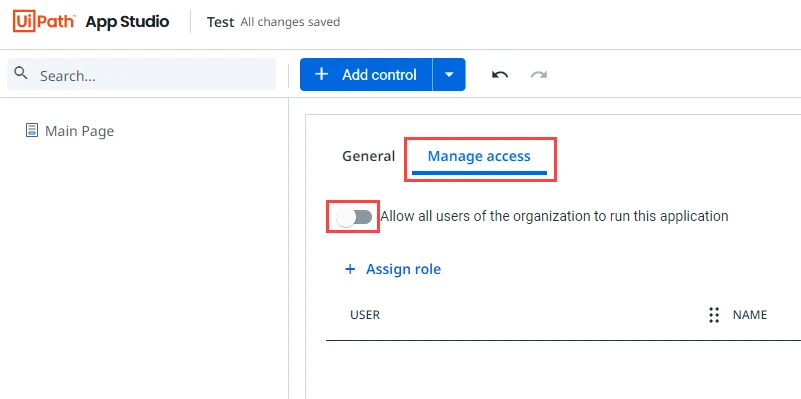
Task: Click the search magnifier icon
Action: [x=21, y=74]
